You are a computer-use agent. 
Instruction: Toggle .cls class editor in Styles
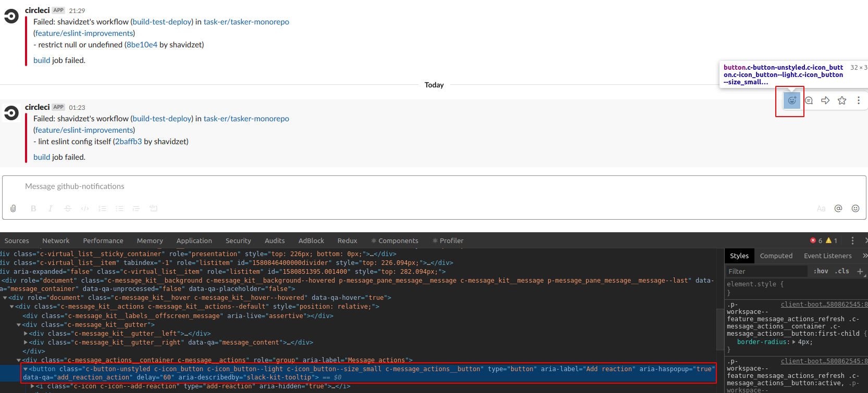pos(842,271)
